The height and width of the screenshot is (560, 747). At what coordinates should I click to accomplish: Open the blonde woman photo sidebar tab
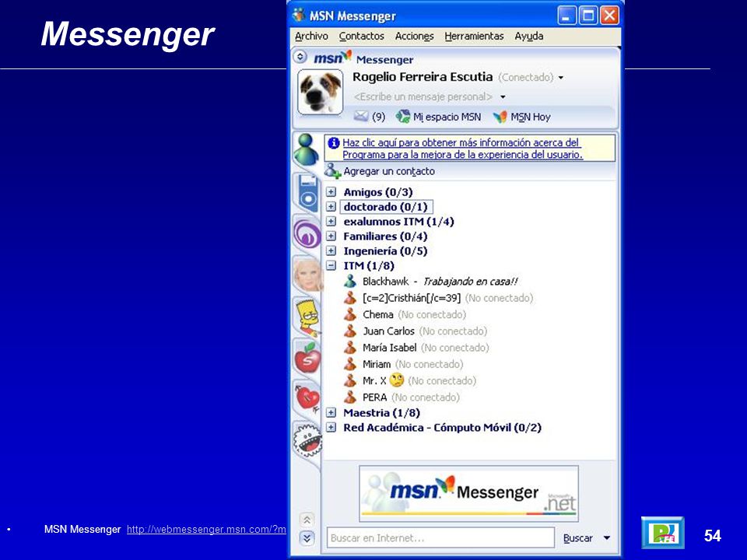pyautogui.click(x=307, y=274)
